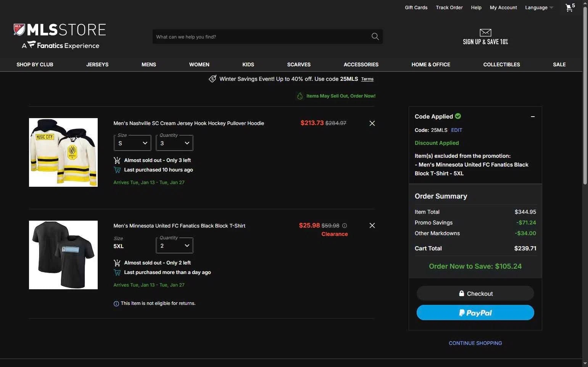588x367 pixels.
Task: Open the Mens menu
Action: (149, 64)
